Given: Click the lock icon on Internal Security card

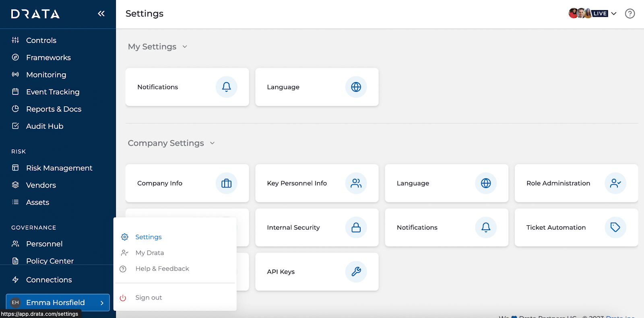Looking at the screenshot, I should pyautogui.click(x=356, y=227).
